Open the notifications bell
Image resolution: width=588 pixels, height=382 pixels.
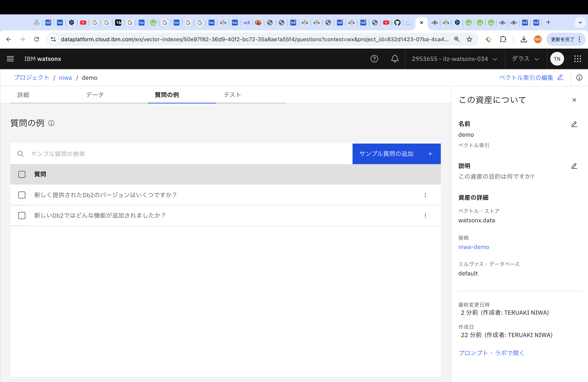pyautogui.click(x=395, y=59)
